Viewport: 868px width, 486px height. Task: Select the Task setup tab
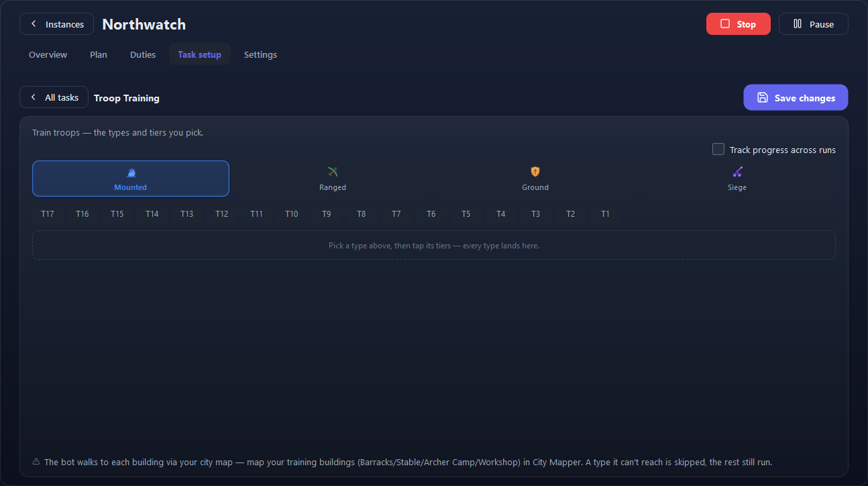click(200, 54)
